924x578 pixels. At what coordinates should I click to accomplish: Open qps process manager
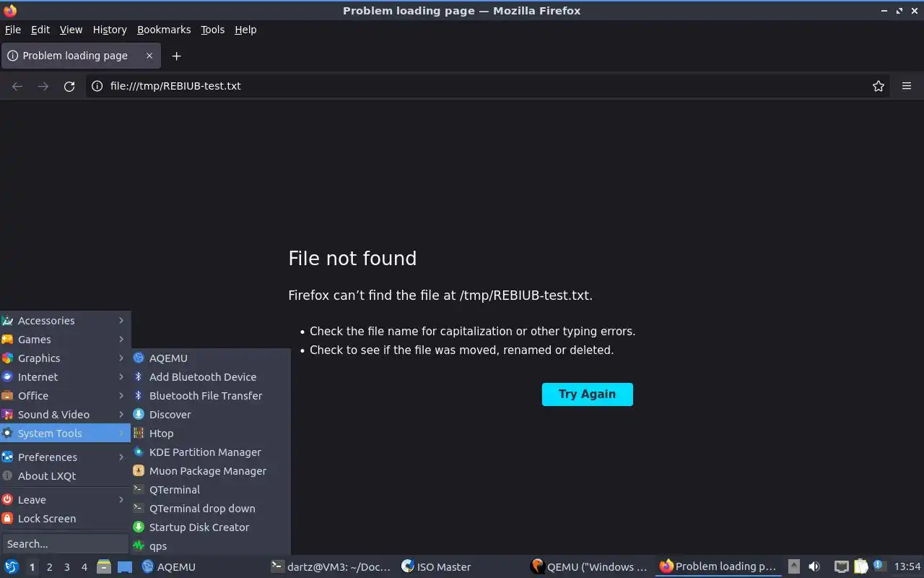211,546
